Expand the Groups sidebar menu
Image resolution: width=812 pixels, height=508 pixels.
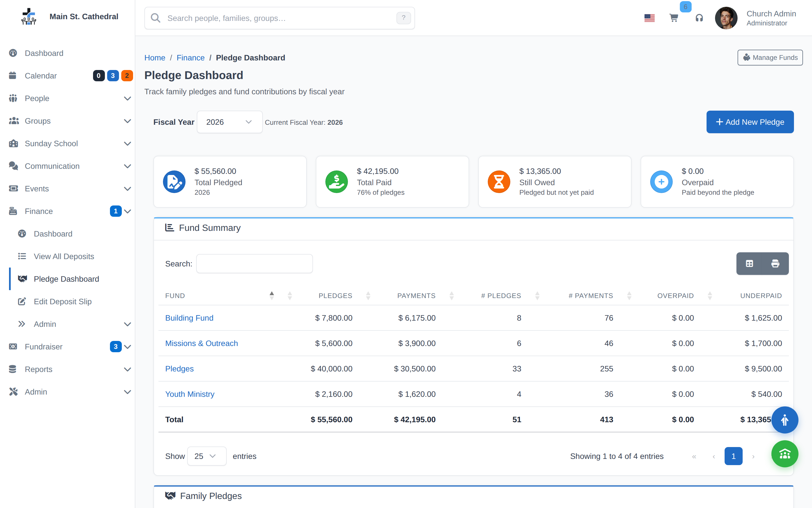pyautogui.click(x=67, y=121)
